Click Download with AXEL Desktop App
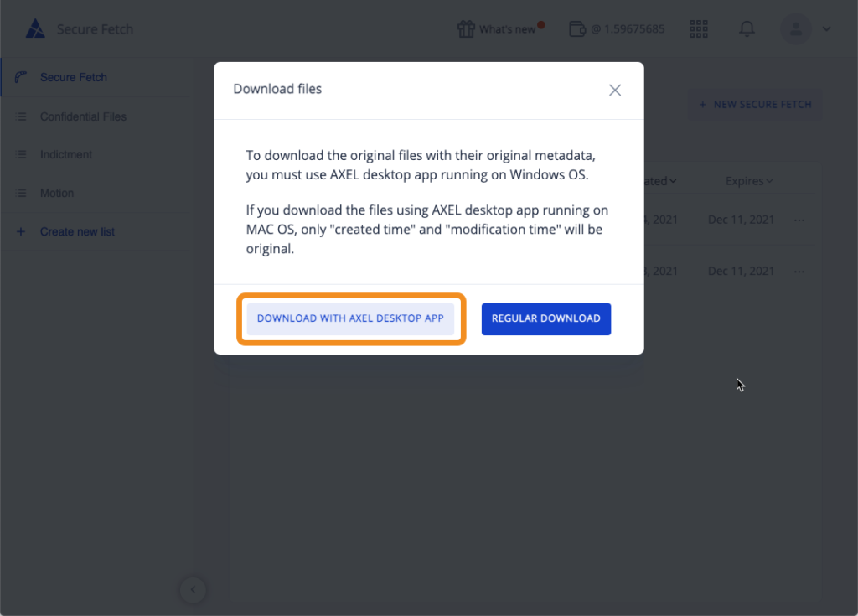This screenshot has height=616, width=858. (x=350, y=318)
